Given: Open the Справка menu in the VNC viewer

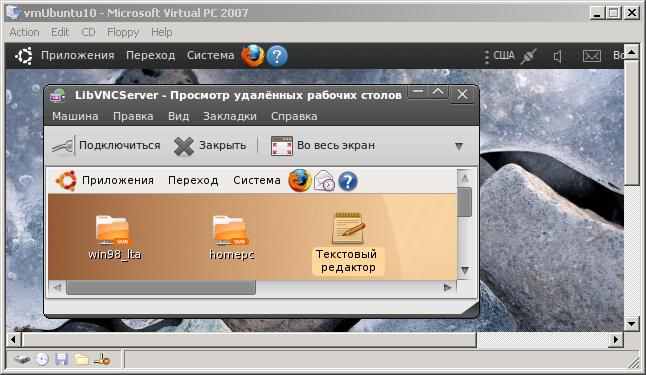Looking at the screenshot, I should [x=294, y=116].
